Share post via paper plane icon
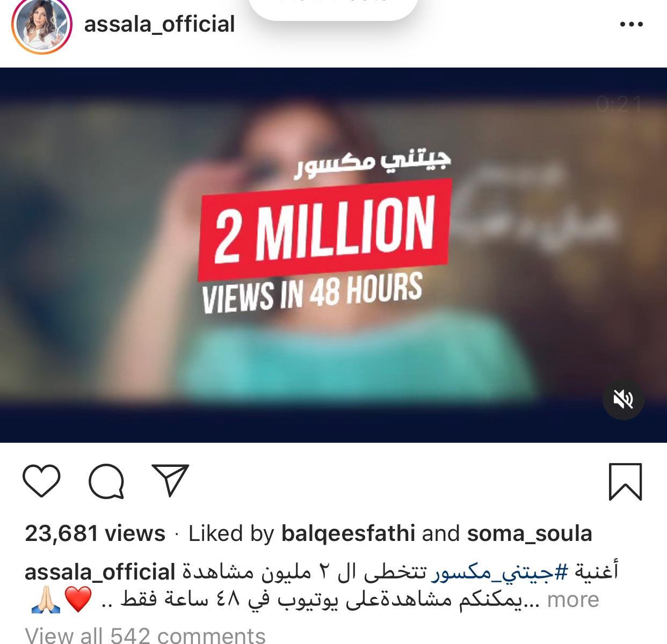The height and width of the screenshot is (644, 667). click(x=171, y=479)
